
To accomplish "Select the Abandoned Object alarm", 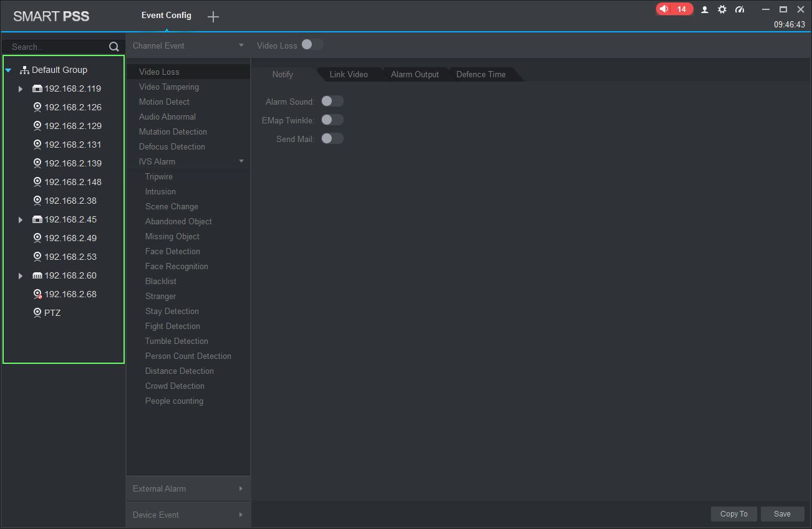I will click(188, 221).
